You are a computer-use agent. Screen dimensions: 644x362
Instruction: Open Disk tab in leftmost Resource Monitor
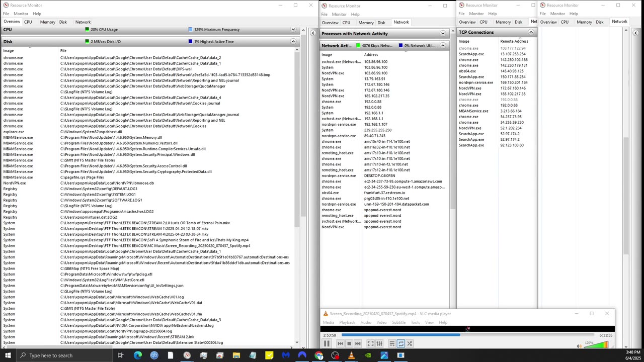coord(63,22)
